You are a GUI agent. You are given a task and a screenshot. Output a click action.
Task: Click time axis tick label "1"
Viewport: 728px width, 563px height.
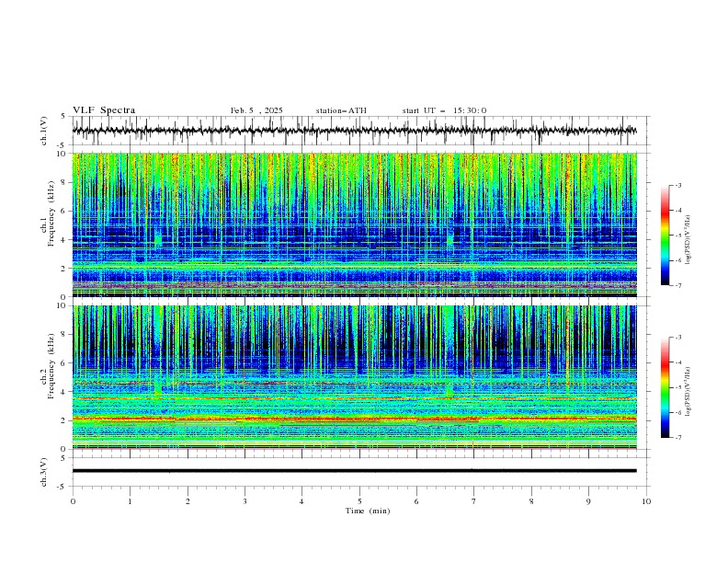(130, 501)
